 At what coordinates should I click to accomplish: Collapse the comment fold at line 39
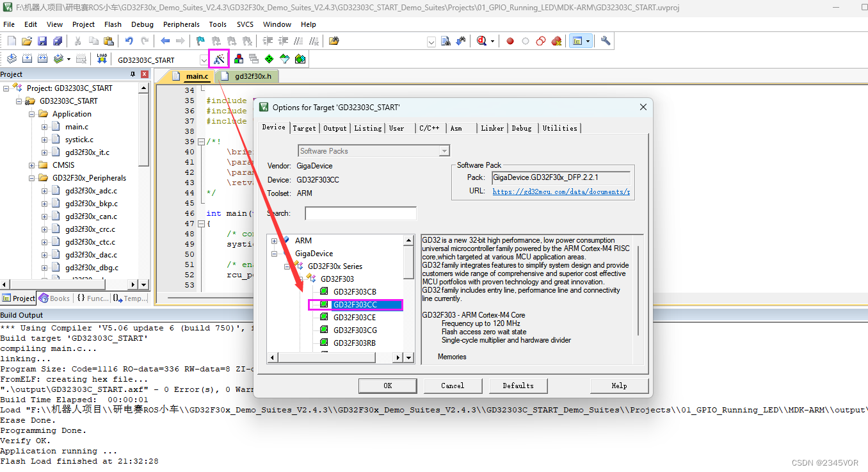pyautogui.click(x=201, y=142)
